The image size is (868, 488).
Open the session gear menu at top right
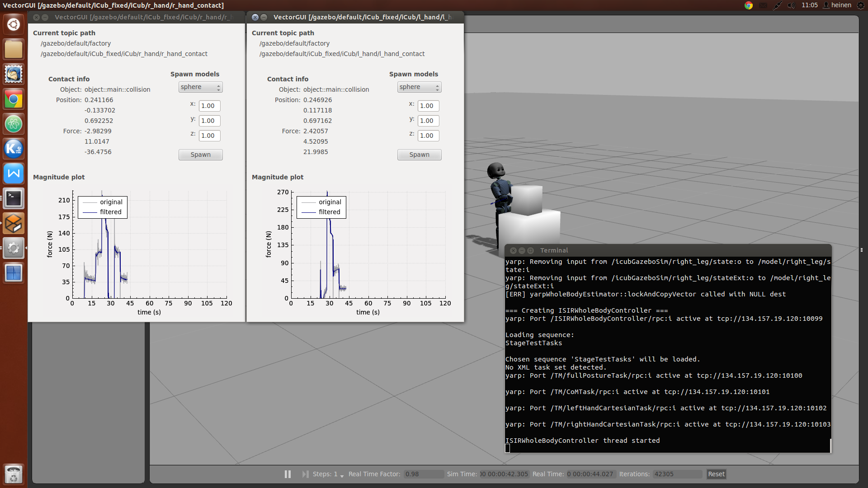(x=861, y=5)
